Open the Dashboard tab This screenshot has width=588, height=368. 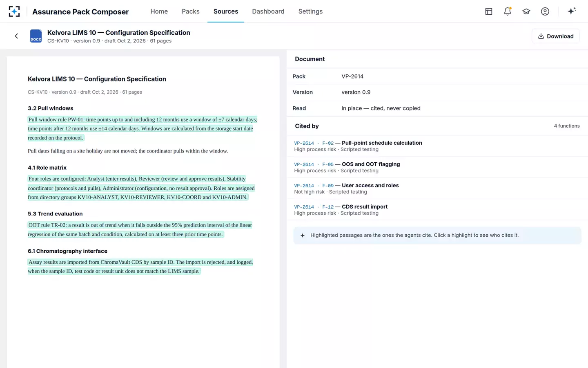(x=268, y=11)
